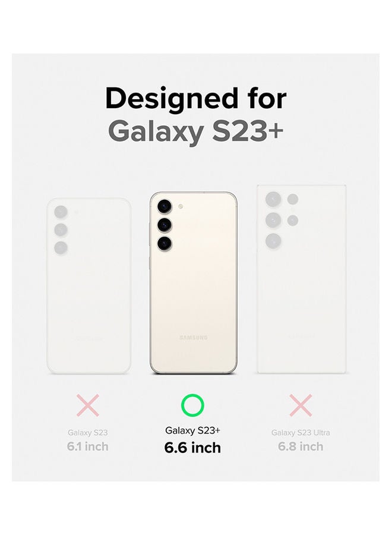
Task: Select the highlighted Galaxy S23+ phone image
Action: 194,283
